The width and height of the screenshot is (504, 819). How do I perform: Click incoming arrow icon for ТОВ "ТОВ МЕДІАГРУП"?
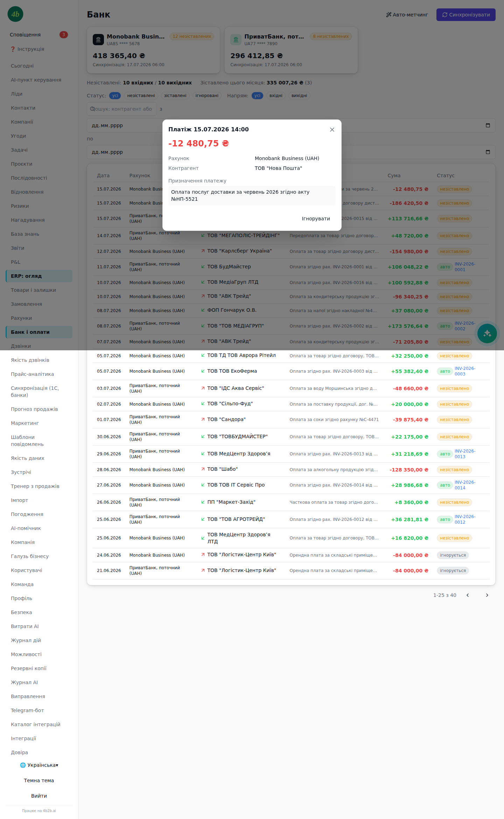coord(203,326)
